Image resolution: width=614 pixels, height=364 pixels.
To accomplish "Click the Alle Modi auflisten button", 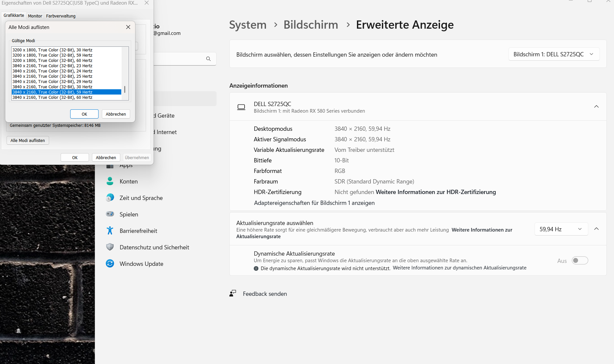I will coord(28,140).
